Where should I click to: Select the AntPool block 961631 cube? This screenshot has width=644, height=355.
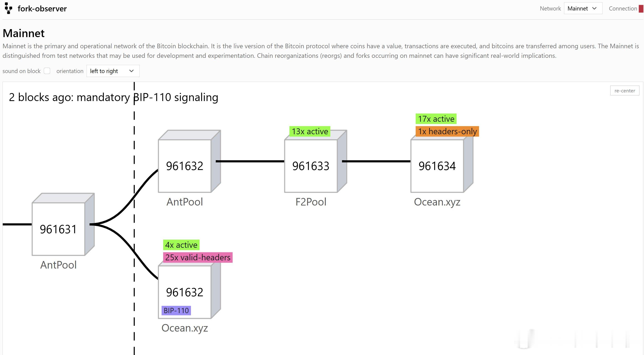tap(63, 224)
